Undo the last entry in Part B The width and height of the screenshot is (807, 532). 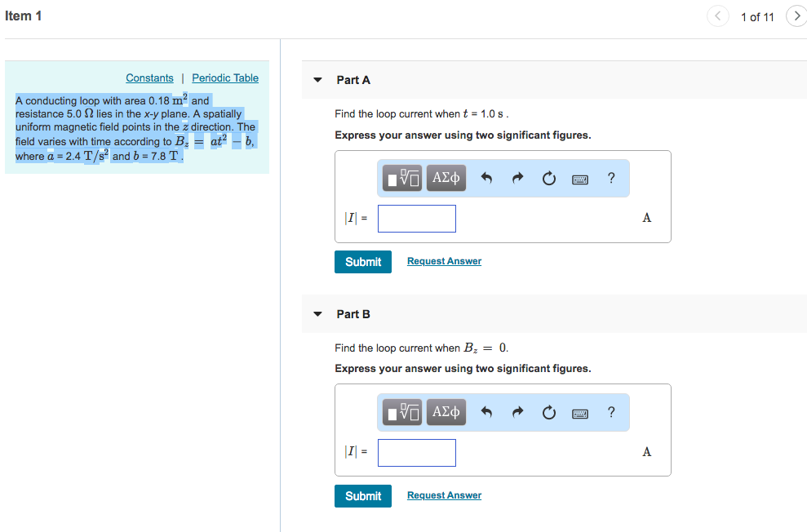(487, 412)
